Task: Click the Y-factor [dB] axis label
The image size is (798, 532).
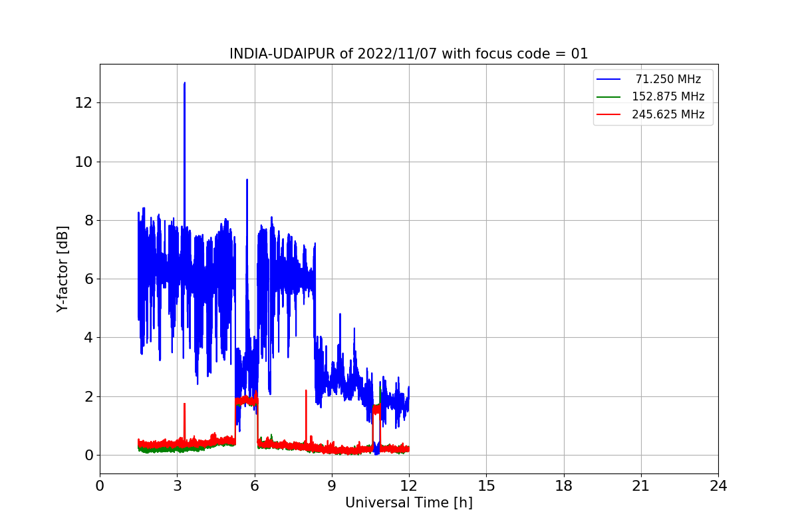Action: pos(63,269)
